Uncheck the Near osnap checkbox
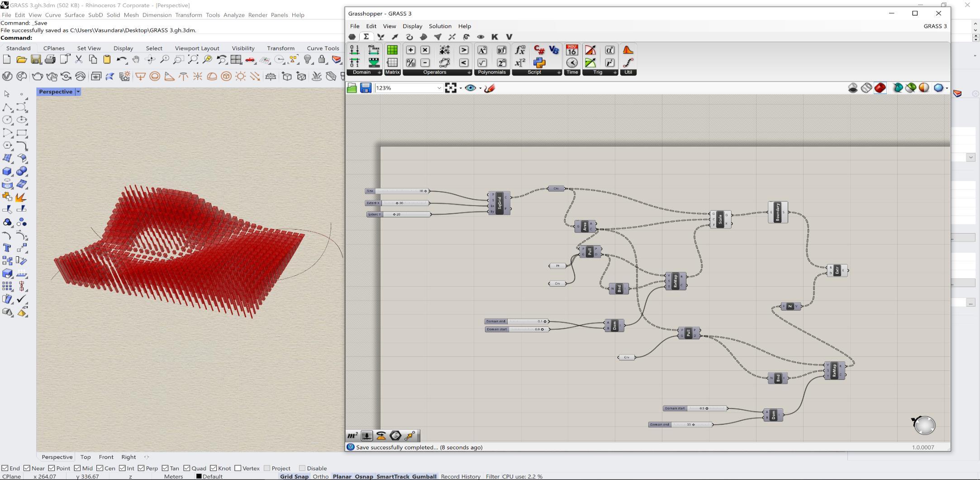Viewport: 980px width, 480px height. (27, 468)
